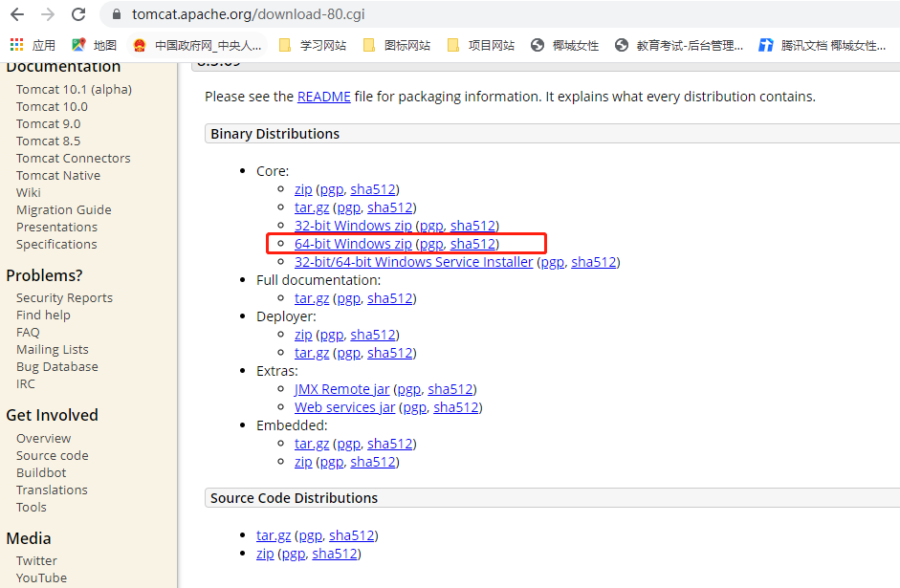Open sha512 for 64-bit Windows zip
Image resolution: width=900 pixels, height=588 pixels.
point(473,244)
